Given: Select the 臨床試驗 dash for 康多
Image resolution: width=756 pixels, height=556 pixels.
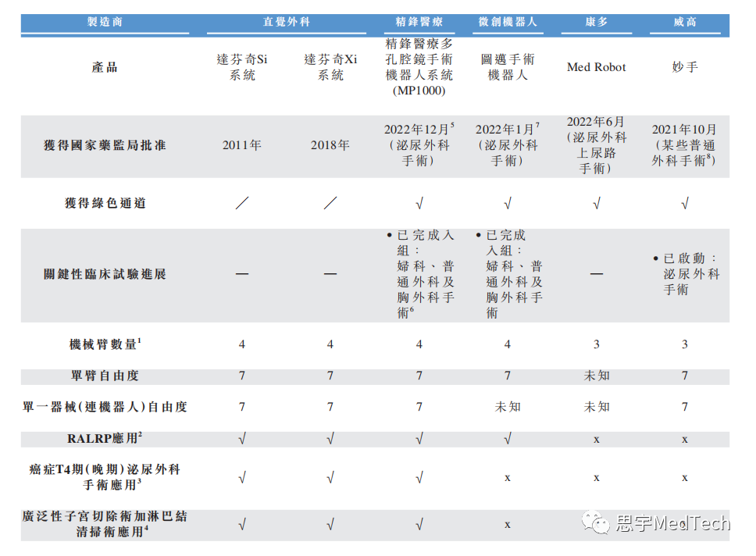Looking at the screenshot, I should (597, 274).
